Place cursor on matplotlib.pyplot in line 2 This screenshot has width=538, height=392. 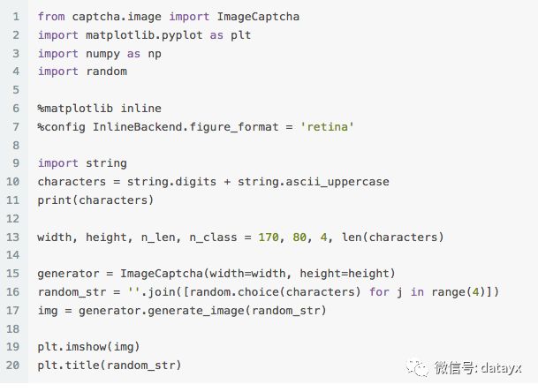(x=144, y=35)
